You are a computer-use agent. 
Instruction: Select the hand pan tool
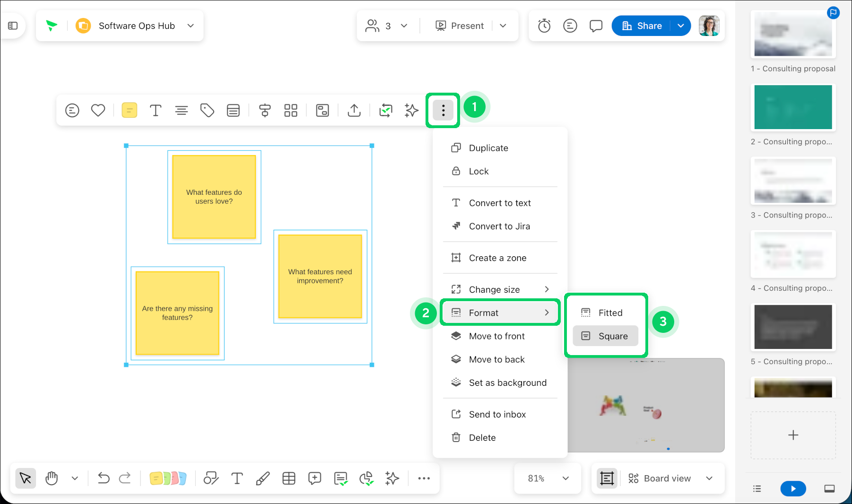(x=52, y=478)
